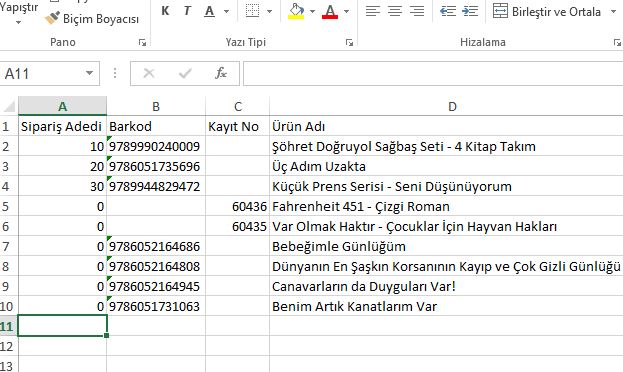The height and width of the screenshot is (372, 623).
Task: Toggle bold formatting with the K button
Action: [165, 11]
